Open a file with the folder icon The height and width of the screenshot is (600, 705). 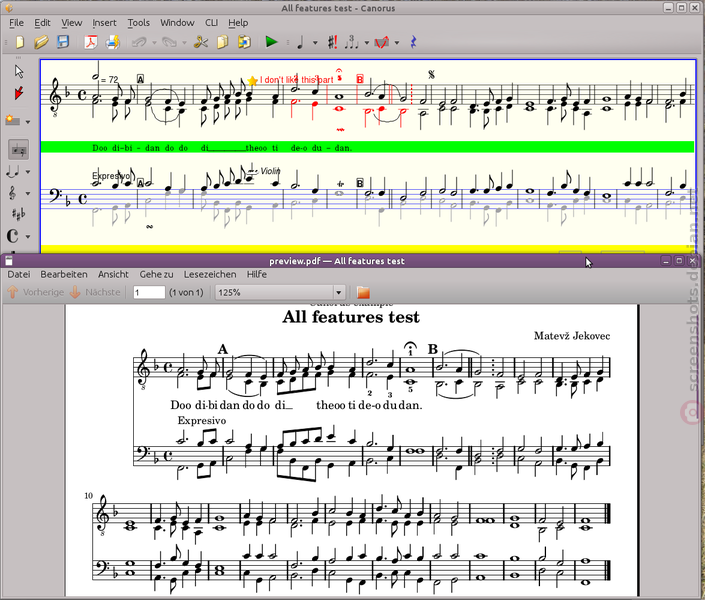tap(41, 42)
